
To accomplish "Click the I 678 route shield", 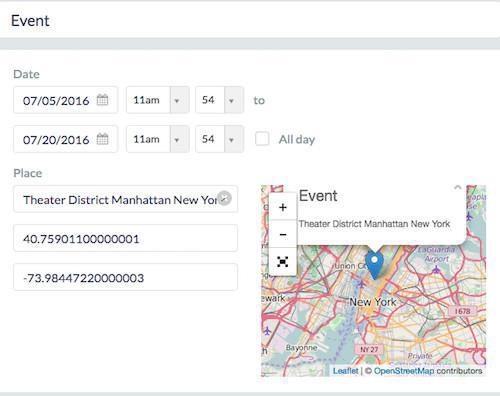I will (462, 311).
